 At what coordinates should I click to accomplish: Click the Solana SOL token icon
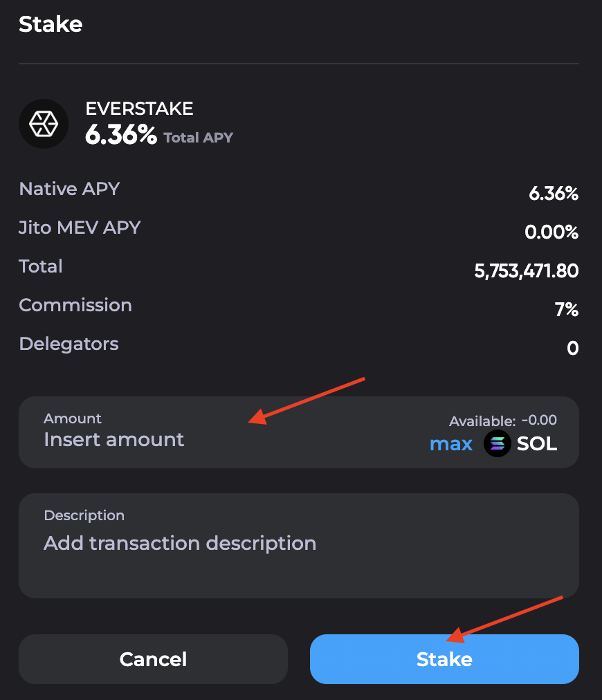tap(497, 444)
